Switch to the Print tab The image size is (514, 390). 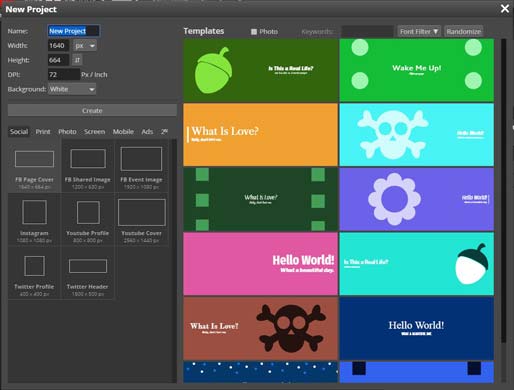[x=43, y=132]
